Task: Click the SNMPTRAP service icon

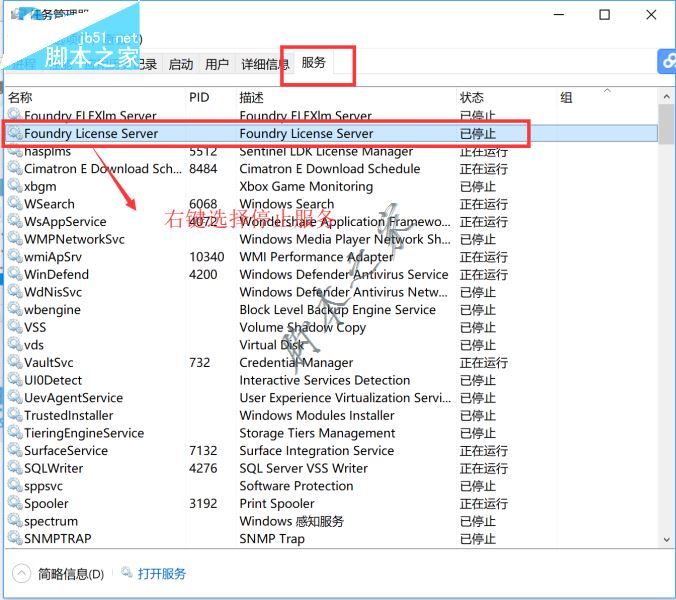Action: coord(15,538)
